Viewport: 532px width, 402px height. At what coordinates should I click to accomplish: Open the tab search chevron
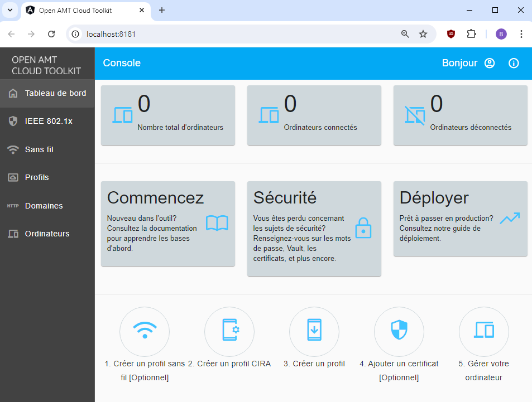point(9,10)
